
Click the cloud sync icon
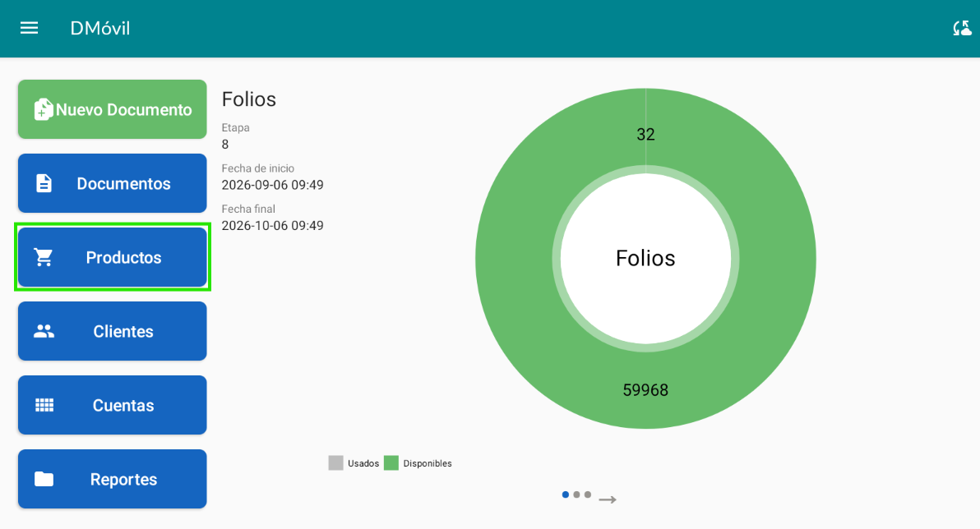point(962,28)
